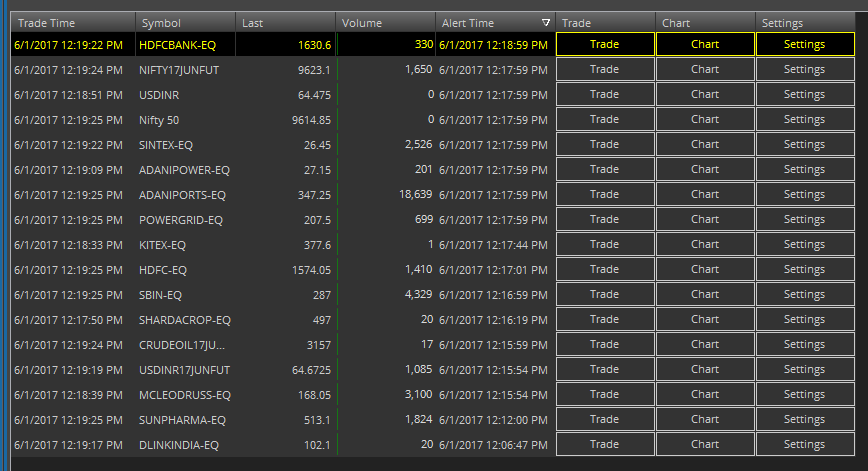Open Settings for MCLEODRUSS-EQ

click(x=805, y=395)
